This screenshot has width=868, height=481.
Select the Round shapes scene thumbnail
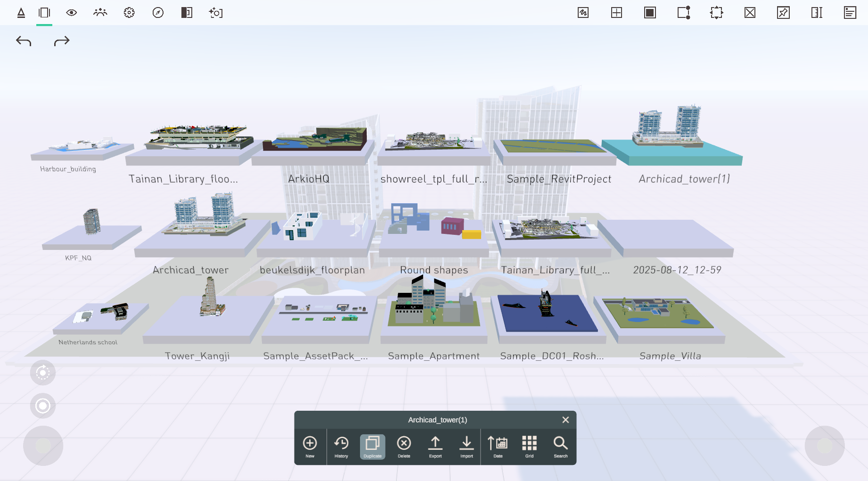point(434,231)
